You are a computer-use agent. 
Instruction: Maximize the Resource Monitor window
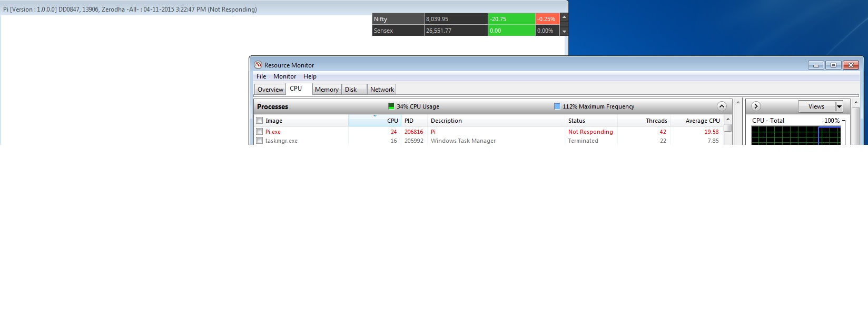coord(833,65)
